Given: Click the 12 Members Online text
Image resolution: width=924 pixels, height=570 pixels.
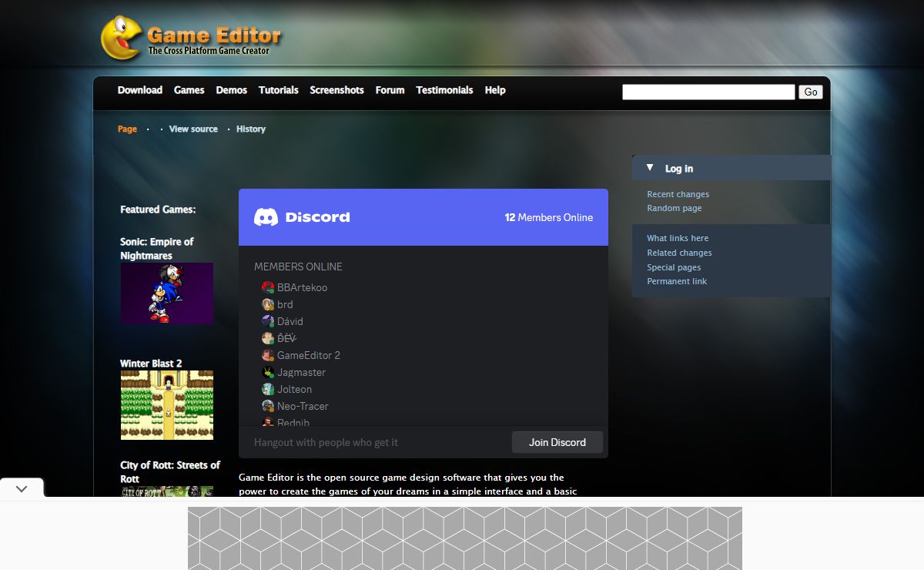Looking at the screenshot, I should pyautogui.click(x=549, y=217).
